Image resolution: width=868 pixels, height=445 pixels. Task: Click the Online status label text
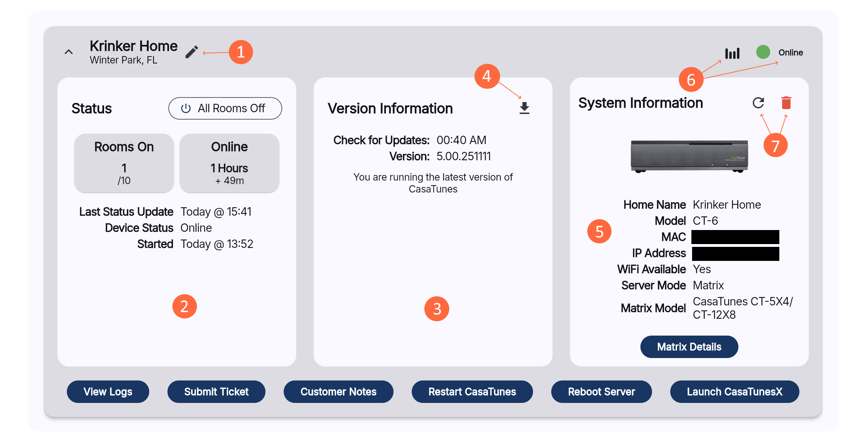[x=791, y=53]
